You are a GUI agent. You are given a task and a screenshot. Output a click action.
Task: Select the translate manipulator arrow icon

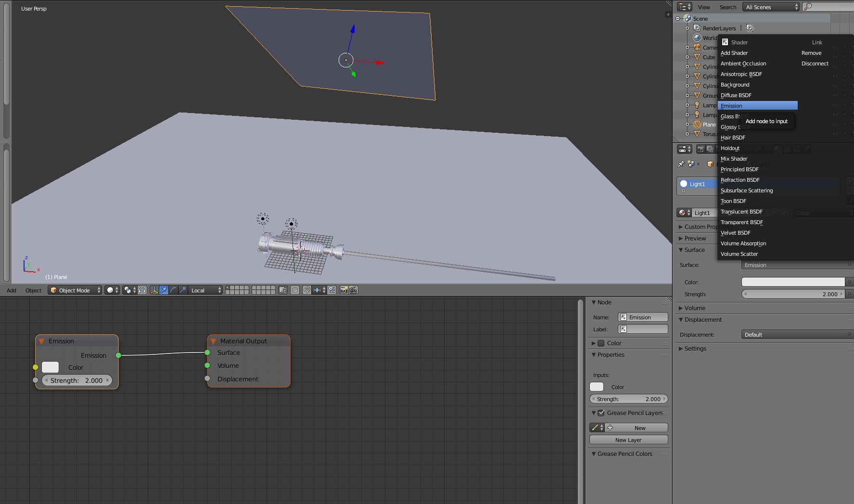tap(164, 290)
